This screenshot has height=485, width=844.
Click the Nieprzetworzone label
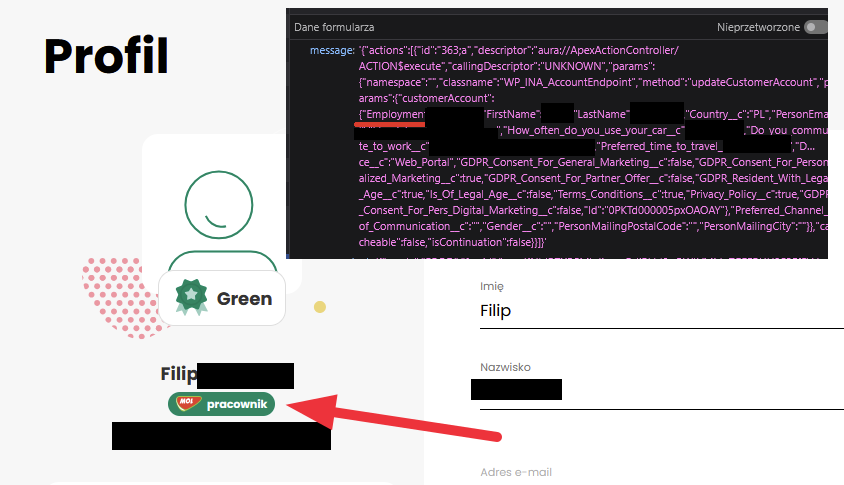[758, 27]
